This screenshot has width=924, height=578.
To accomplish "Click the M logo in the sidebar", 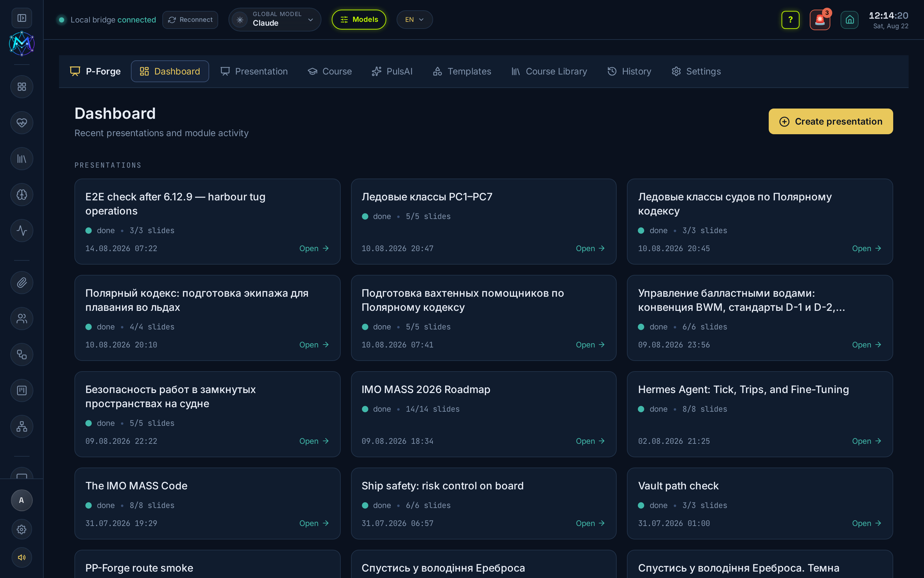I will [x=22, y=44].
